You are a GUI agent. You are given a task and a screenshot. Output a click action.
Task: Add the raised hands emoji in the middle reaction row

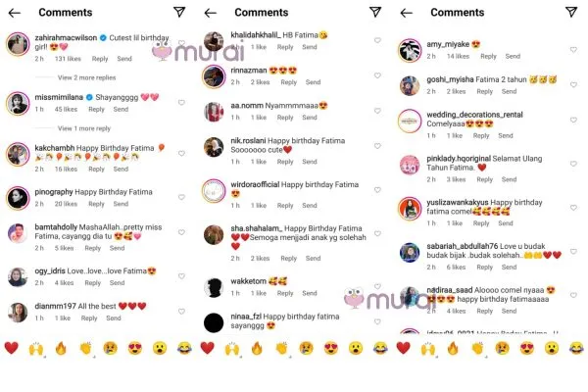tap(232, 349)
